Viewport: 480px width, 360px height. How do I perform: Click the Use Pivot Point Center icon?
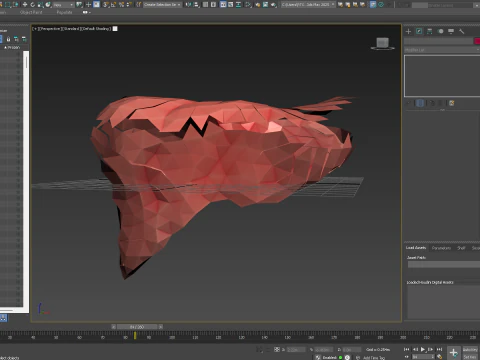click(x=79, y=5)
